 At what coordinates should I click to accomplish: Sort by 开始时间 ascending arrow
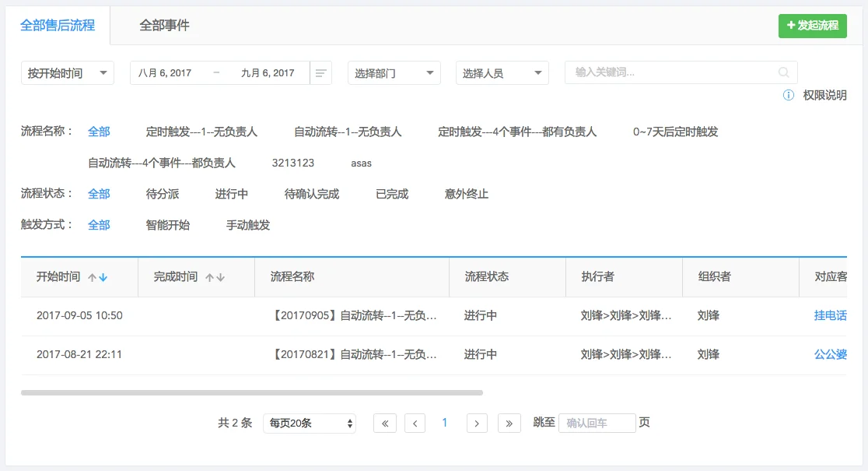pyautogui.click(x=94, y=276)
